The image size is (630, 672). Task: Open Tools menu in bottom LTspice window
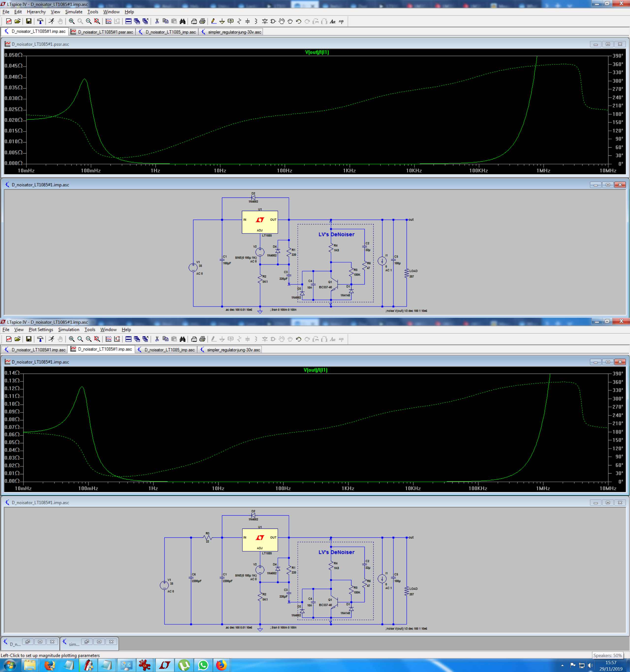pos(90,330)
